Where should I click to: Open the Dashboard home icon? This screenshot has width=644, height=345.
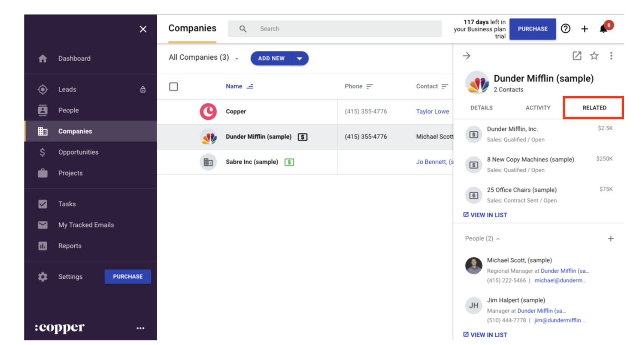43,58
